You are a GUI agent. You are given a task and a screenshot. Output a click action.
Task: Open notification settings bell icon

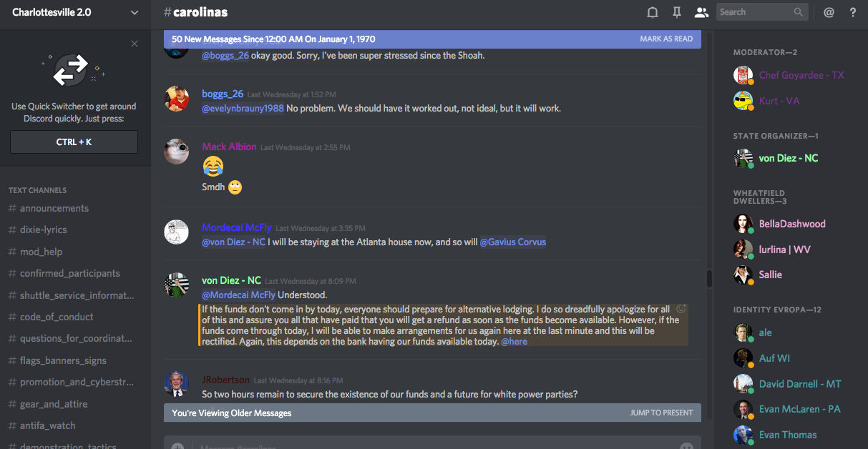(653, 12)
